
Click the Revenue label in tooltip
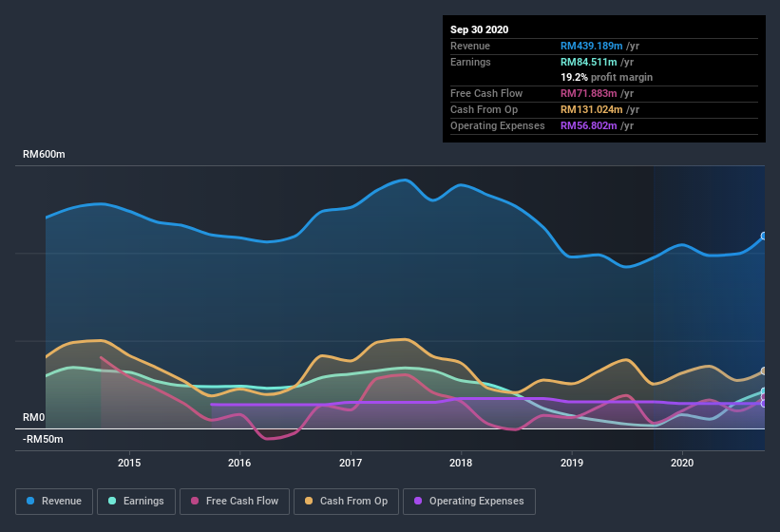point(470,46)
